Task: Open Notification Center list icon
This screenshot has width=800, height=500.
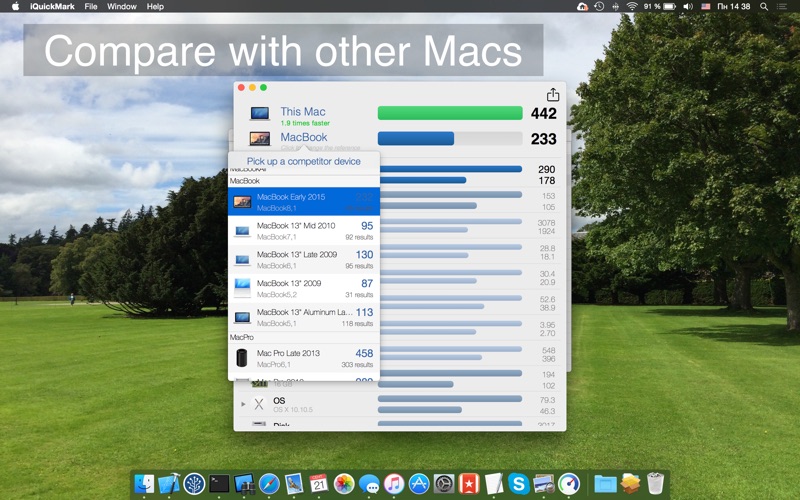Action: 782,7
